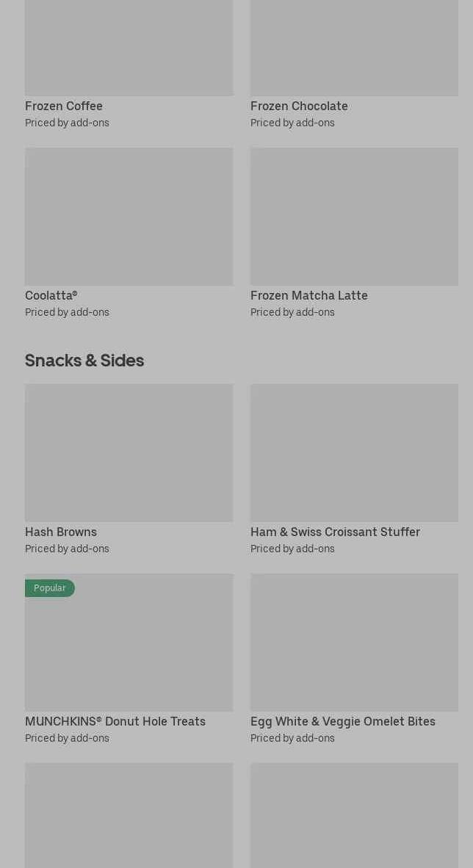Select the Coolatta title text
Screen dimensions: 473x868
[x=51, y=295]
